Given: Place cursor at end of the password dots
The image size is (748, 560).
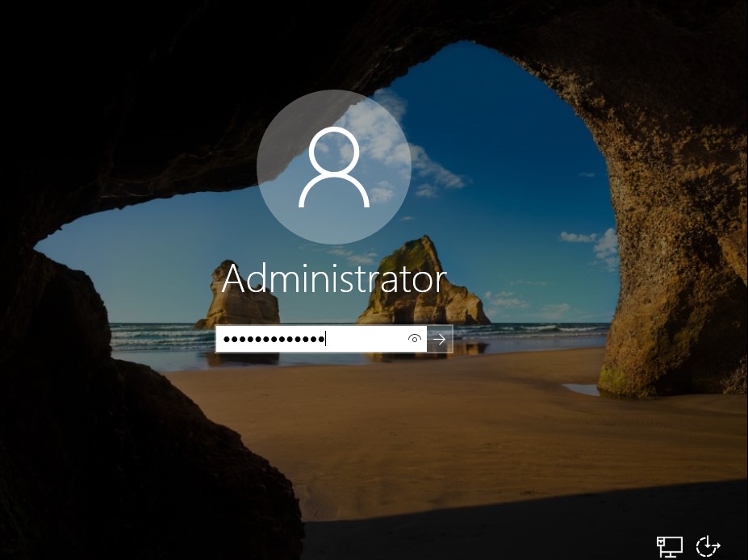Looking at the screenshot, I should point(325,340).
